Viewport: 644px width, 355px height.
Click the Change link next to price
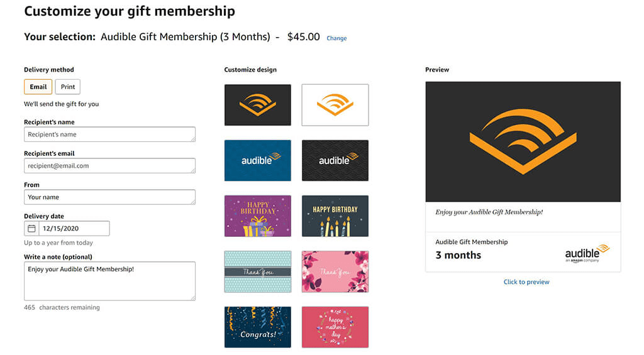click(336, 38)
